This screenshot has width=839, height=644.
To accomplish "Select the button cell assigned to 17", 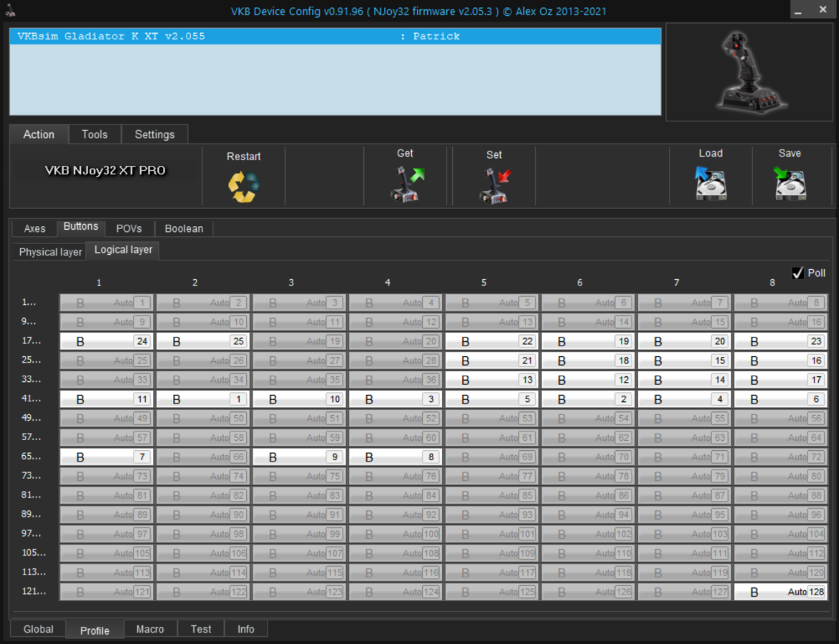I will click(780, 380).
